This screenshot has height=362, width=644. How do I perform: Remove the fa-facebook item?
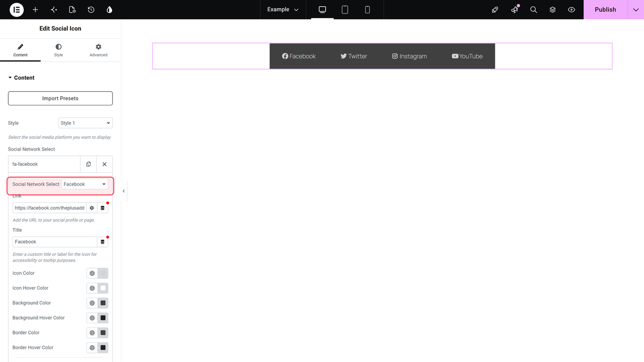point(105,164)
